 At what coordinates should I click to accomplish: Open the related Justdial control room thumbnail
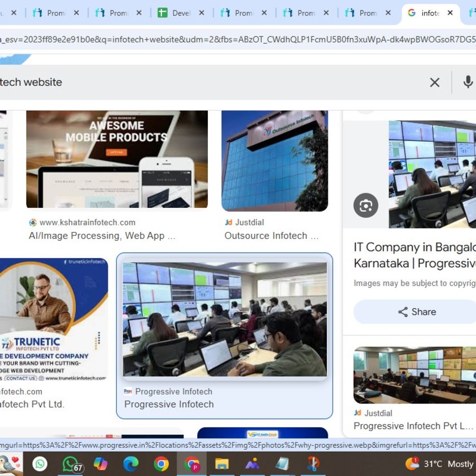click(x=415, y=375)
